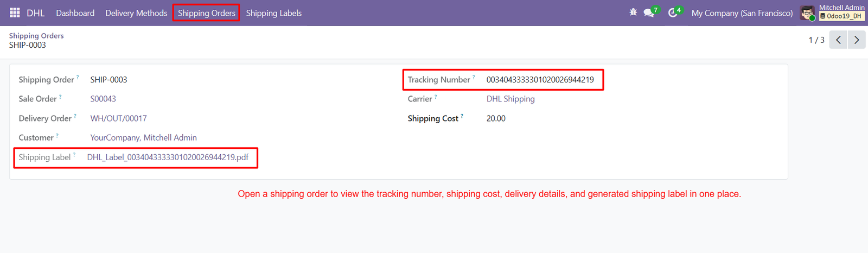Open the DHL Shipping carrier link
Screen dimensions: 868x253
pyautogui.click(x=510, y=99)
